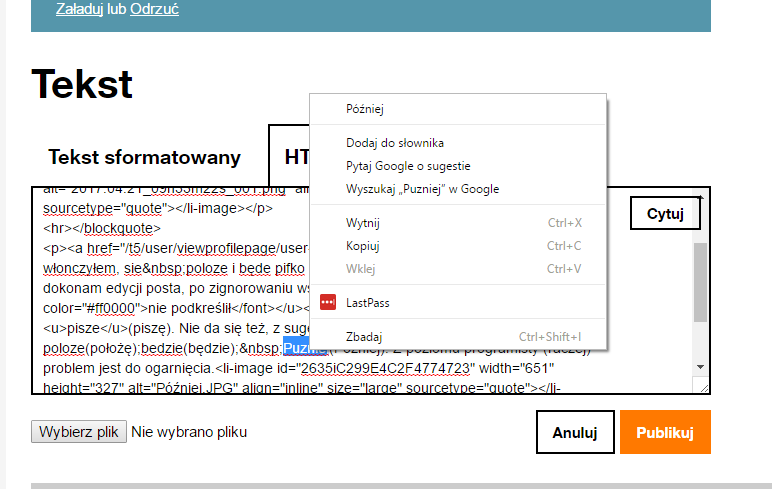This screenshot has height=489, width=772.
Task: Choose the spelling suggestion "Później"
Action: click(365, 109)
